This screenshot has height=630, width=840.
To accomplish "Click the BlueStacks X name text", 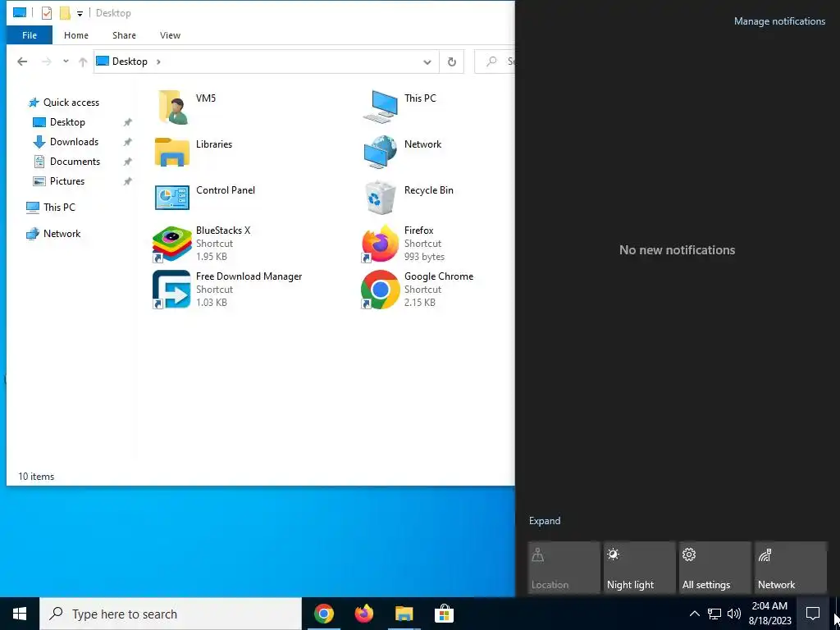I will click(x=223, y=231).
